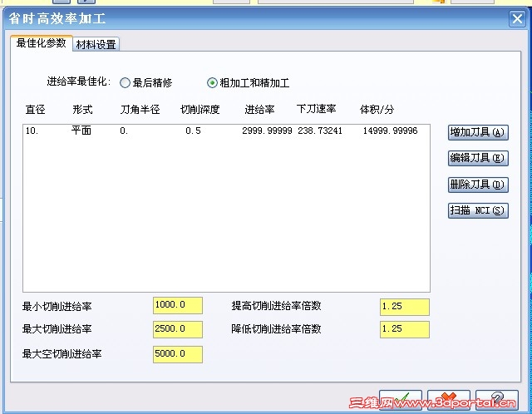
Task: Click the 体积/分 column header
Action: [377, 110]
